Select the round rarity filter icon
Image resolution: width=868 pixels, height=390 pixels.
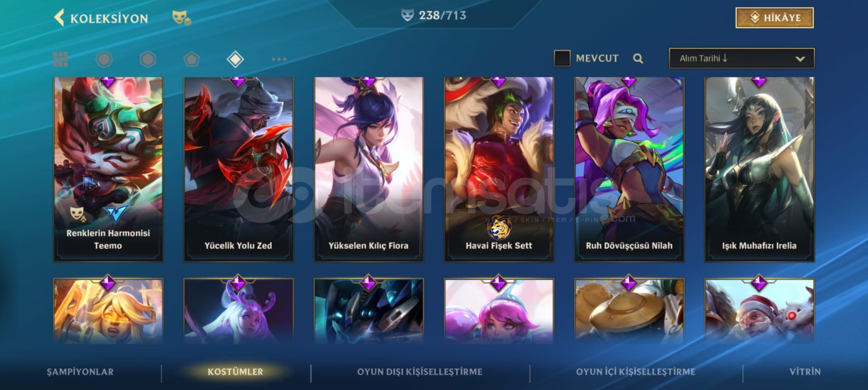(104, 59)
